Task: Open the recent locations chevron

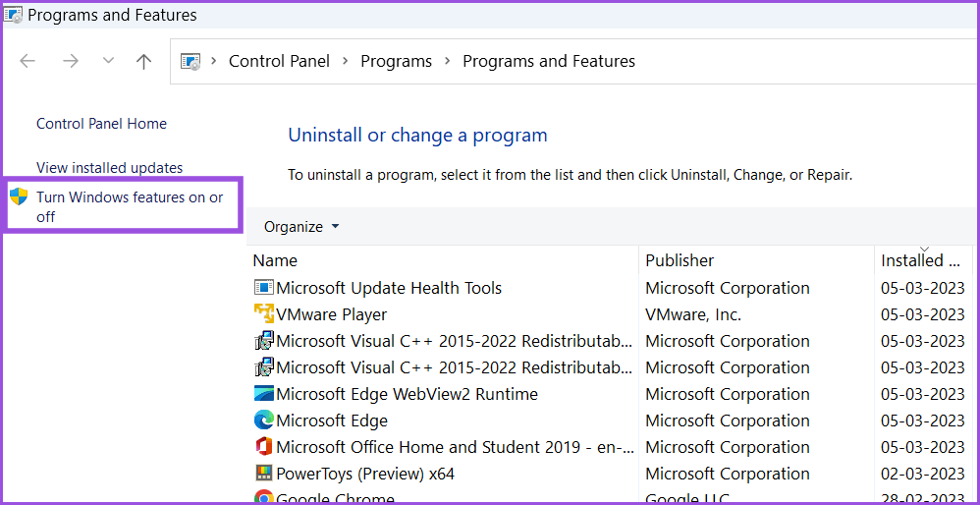Action: pyautogui.click(x=109, y=61)
